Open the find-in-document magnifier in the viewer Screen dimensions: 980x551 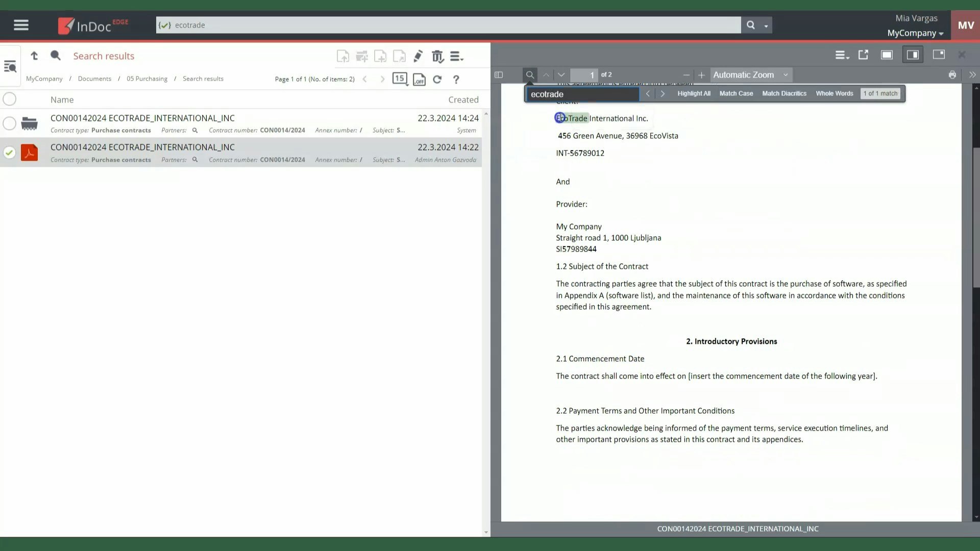click(530, 74)
